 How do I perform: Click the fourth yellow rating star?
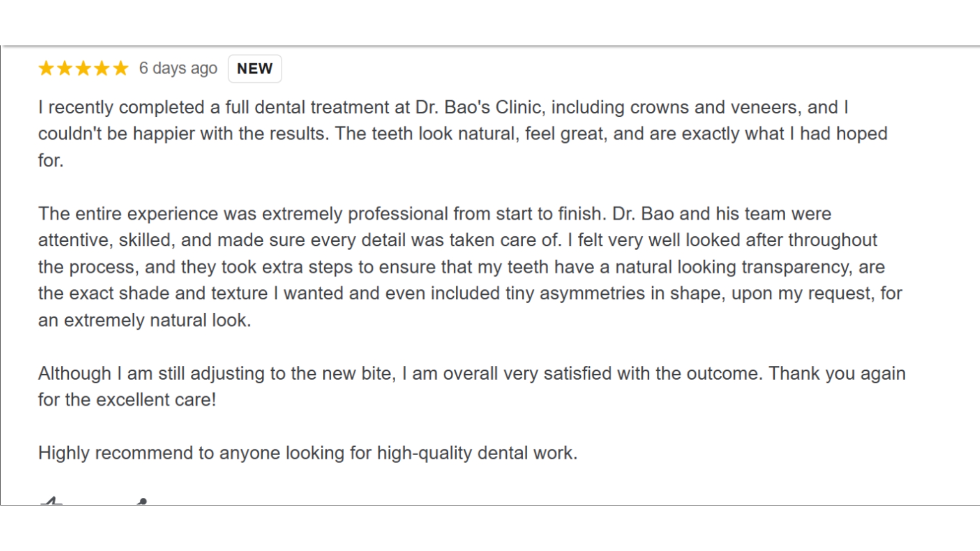pyautogui.click(x=102, y=68)
